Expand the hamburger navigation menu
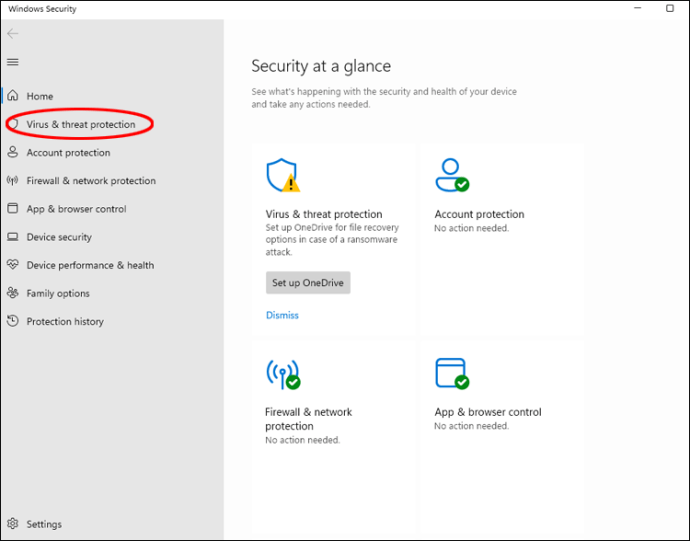This screenshot has height=541, width=690. tap(13, 62)
